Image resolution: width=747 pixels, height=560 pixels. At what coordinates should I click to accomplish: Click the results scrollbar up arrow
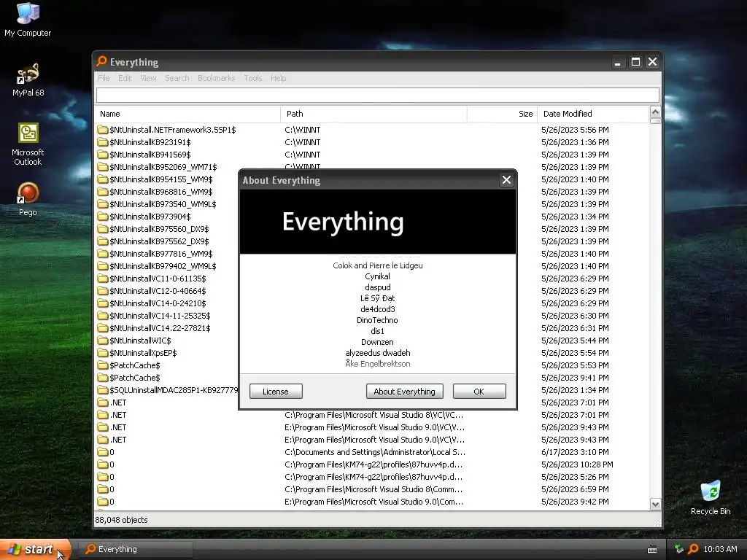[655, 112]
